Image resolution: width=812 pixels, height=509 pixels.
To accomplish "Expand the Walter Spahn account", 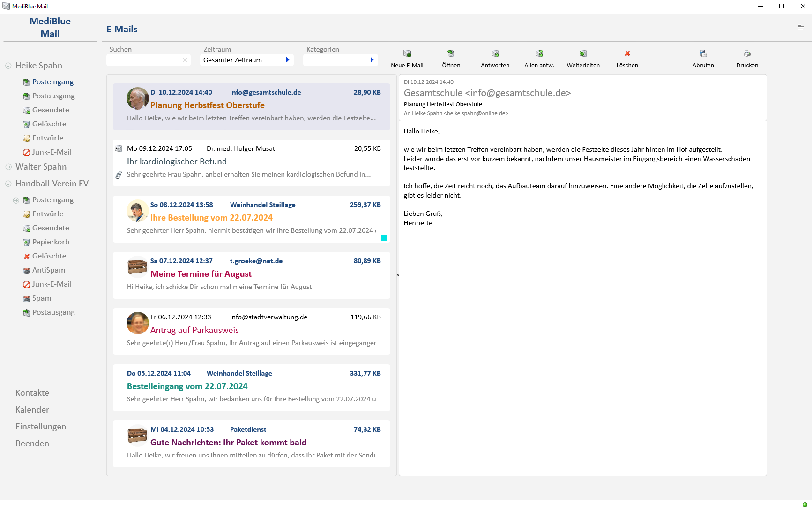I will click(x=8, y=167).
